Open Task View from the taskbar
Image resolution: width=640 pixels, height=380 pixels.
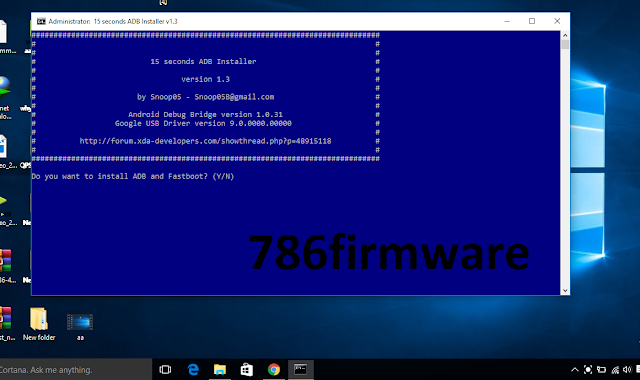tap(165, 370)
